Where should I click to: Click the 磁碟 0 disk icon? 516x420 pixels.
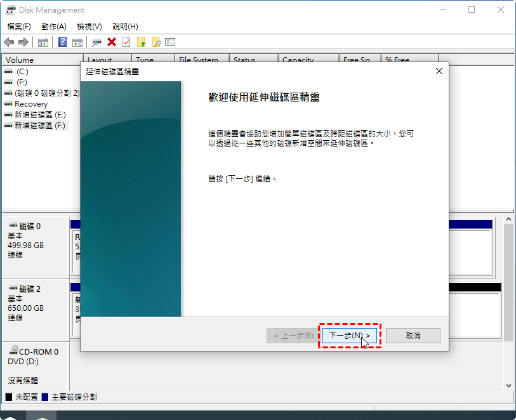coord(13,225)
